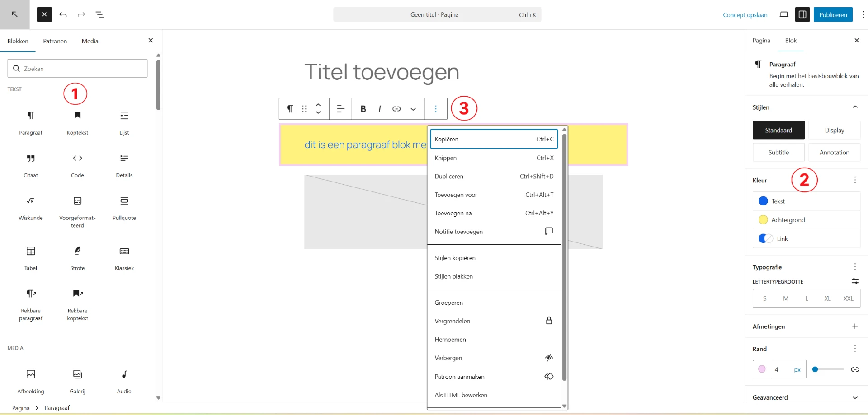Save draft via Concept opslaan
868x415 pixels.
(x=745, y=14)
